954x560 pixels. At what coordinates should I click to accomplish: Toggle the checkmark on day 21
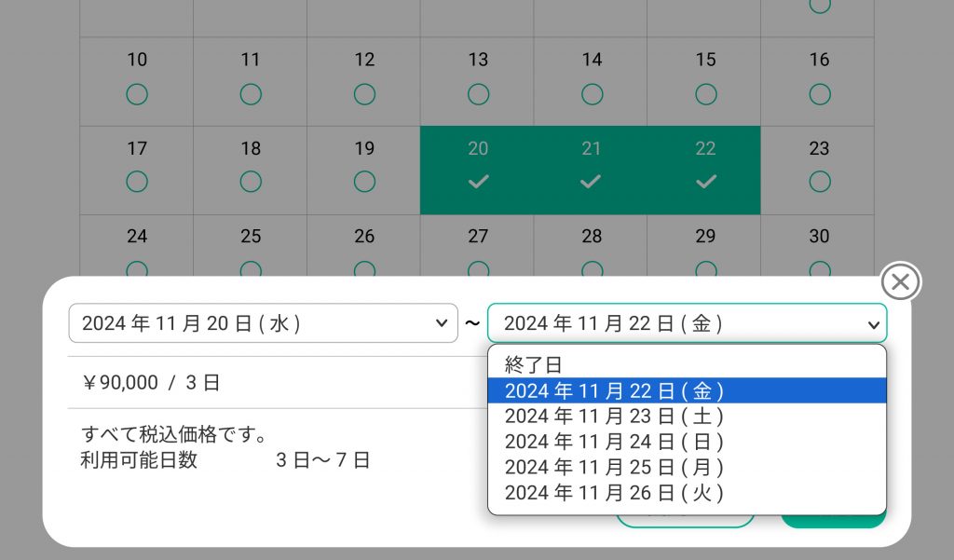pyautogui.click(x=591, y=182)
